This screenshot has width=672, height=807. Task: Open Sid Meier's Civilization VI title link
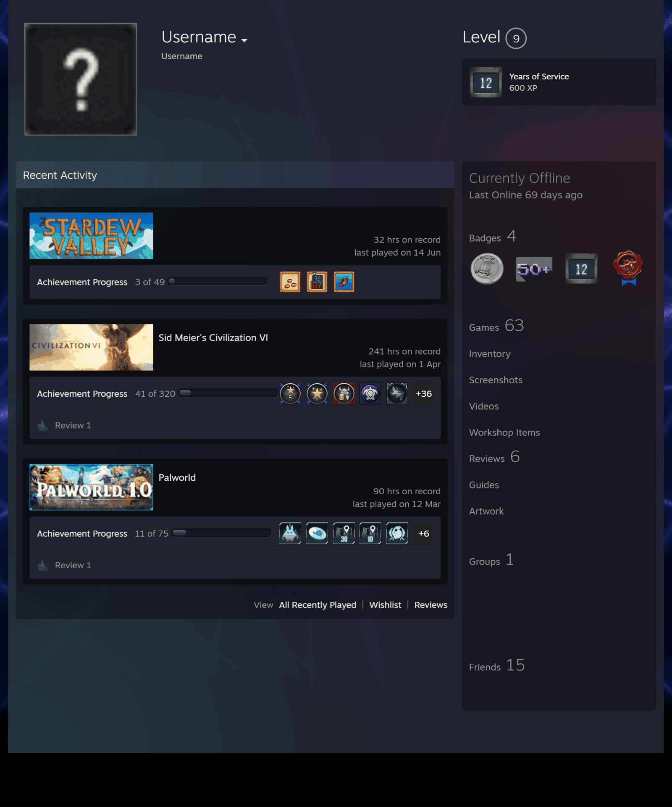[213, 338]
